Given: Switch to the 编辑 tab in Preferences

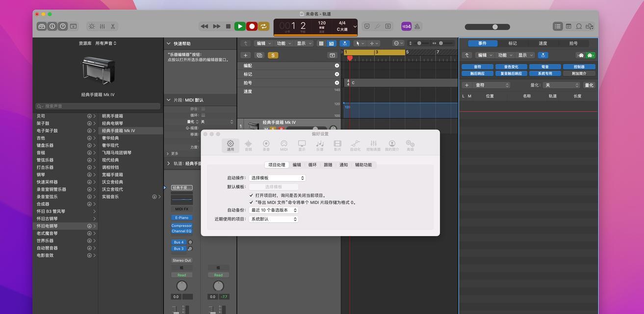Looking at the screenshot, I should coord(297,165).
